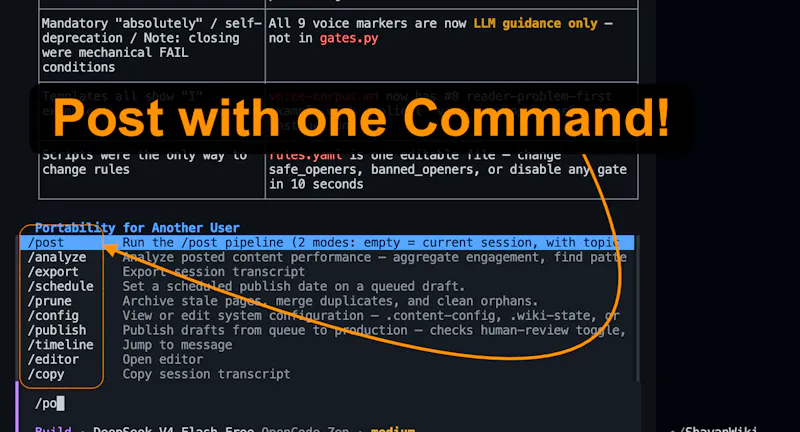Select the /post command in the list
This screenshot has width=800, height=432.
click(x=46, y=243)
